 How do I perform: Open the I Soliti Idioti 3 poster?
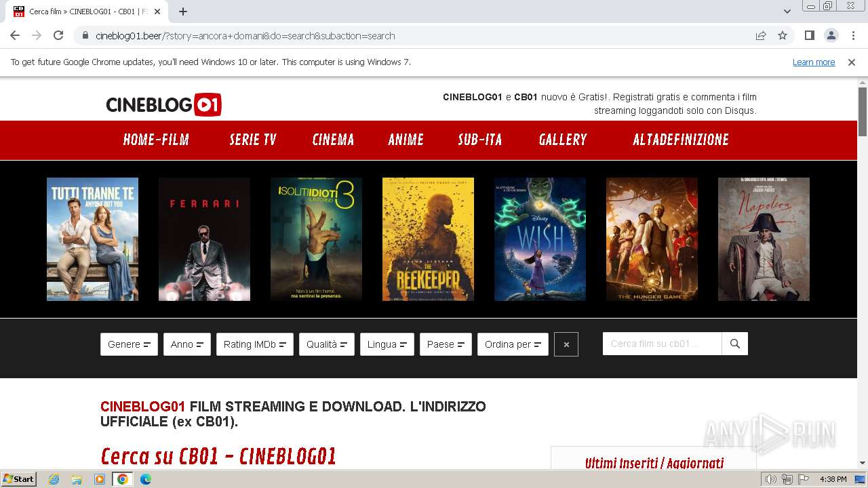(316, 239)
